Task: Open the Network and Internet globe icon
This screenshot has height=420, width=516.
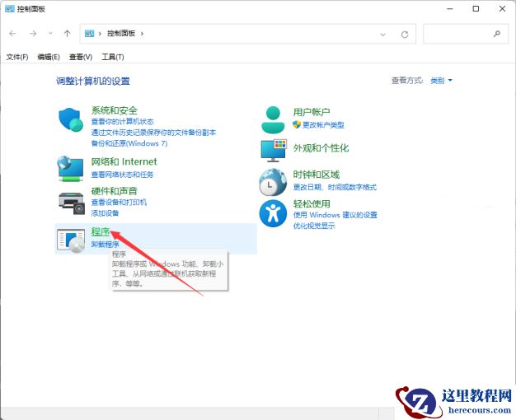Action: pos(70,168)
